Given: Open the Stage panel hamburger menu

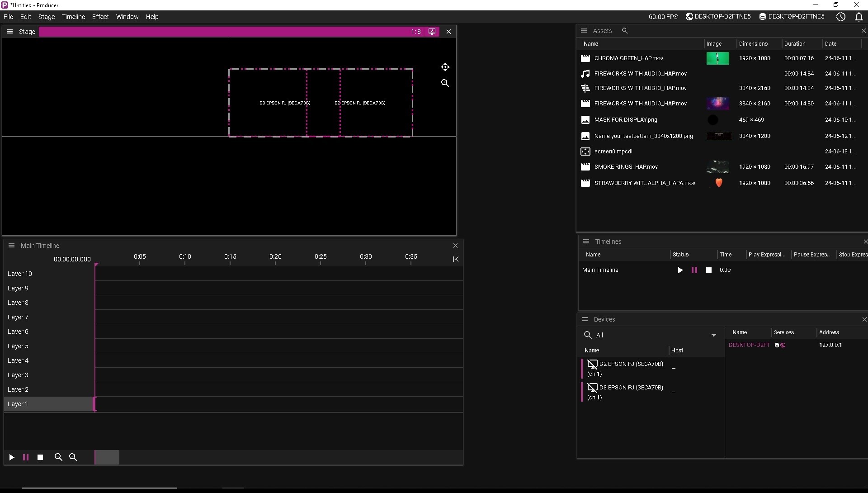Looking at the screenshot, I should click(9, 32).
